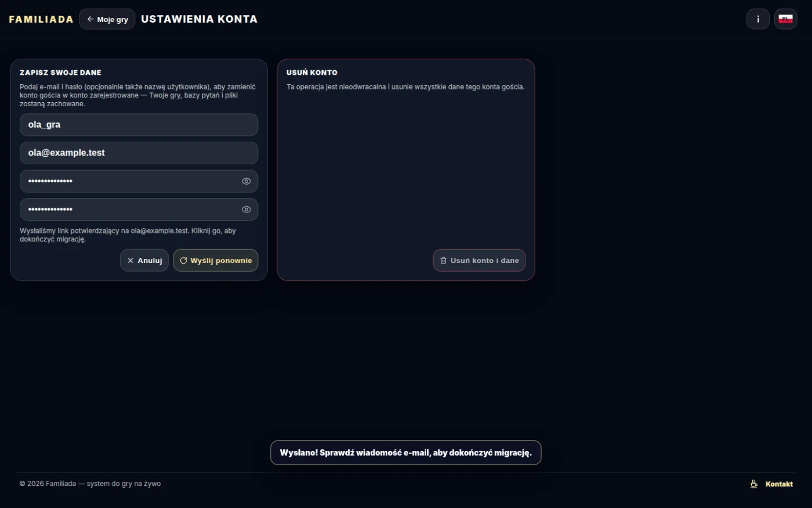Click the confirmation link sent message text
Screen dimensions: 812x508
128,235
